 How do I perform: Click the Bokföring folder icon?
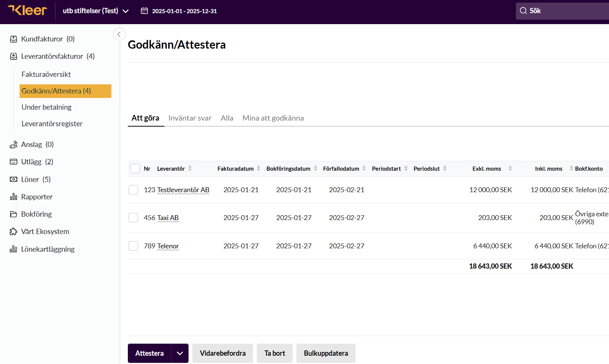(14, 214)
